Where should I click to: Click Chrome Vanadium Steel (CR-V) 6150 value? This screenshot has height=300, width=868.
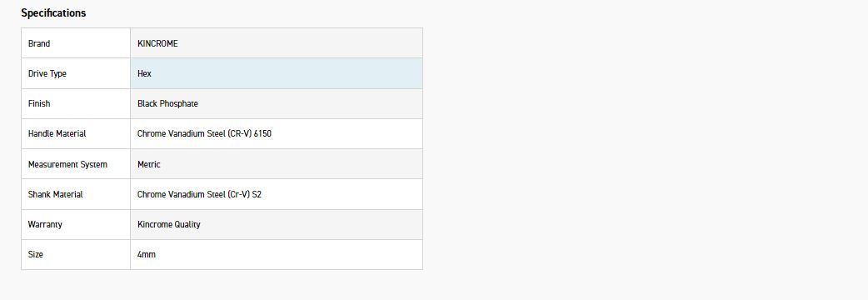pos(204,133)
